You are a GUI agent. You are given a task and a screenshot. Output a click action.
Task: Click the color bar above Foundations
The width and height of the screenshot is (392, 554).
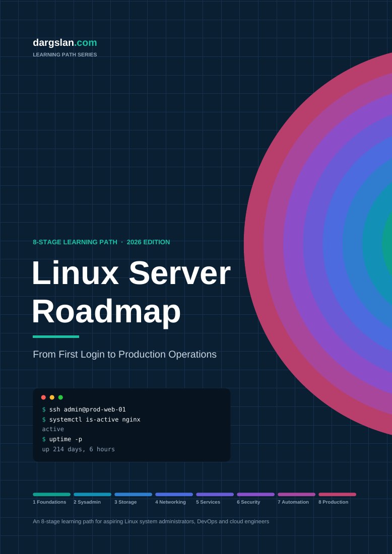pyautogui.click(x=51, y=494)
